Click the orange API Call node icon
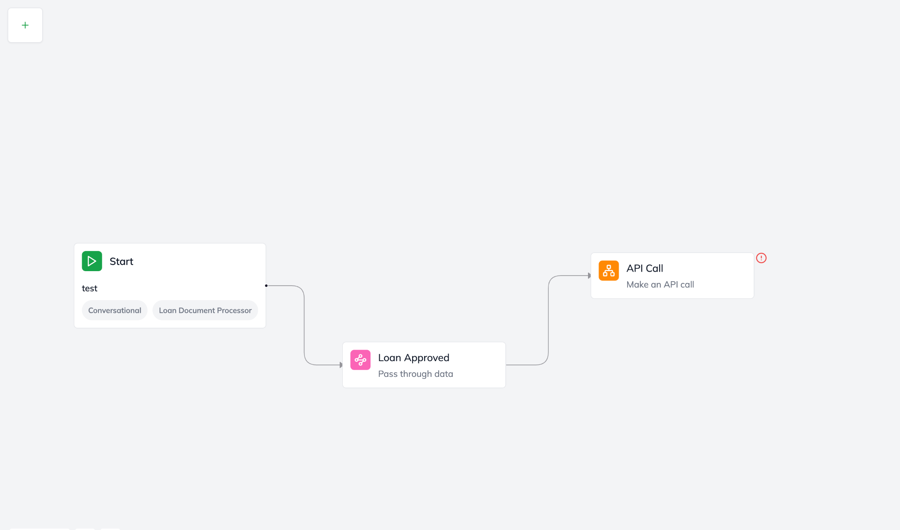 608,271
